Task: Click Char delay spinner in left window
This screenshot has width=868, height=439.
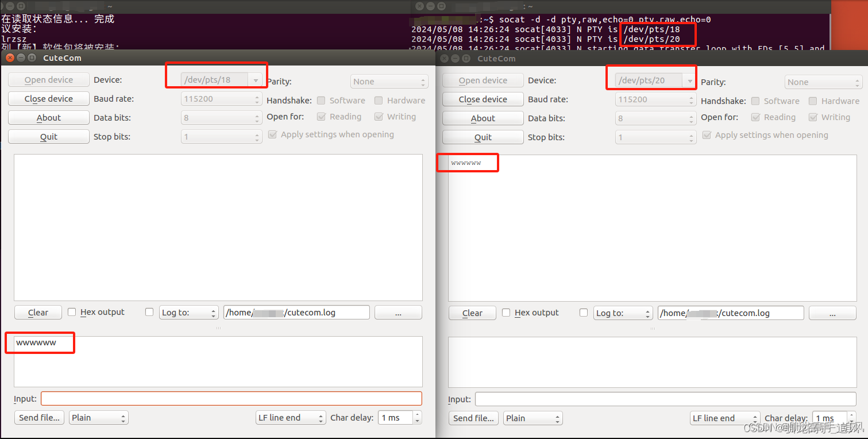Action: pos(400,418)
